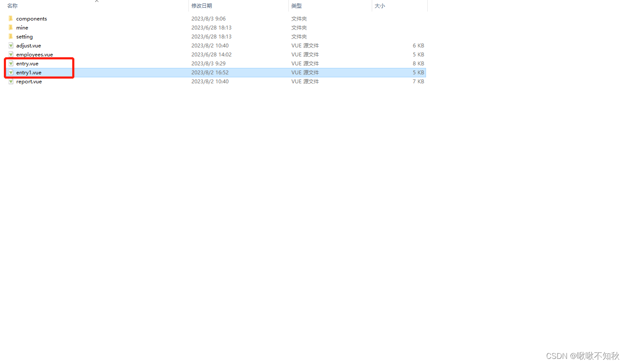Viewport: 626px width, 364px height.
Task: Click the setting folder icon
Action: tap(10, 36)
